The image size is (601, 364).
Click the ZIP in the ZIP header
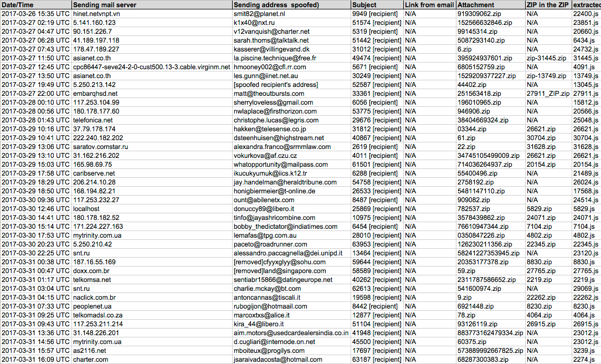[548, 5]
